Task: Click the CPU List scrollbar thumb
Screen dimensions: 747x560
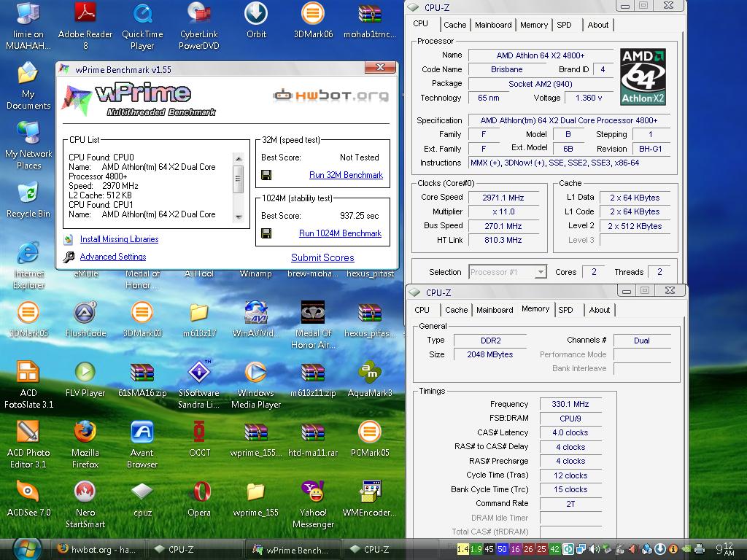Action: pyautogui.click(x=239, y=179)
